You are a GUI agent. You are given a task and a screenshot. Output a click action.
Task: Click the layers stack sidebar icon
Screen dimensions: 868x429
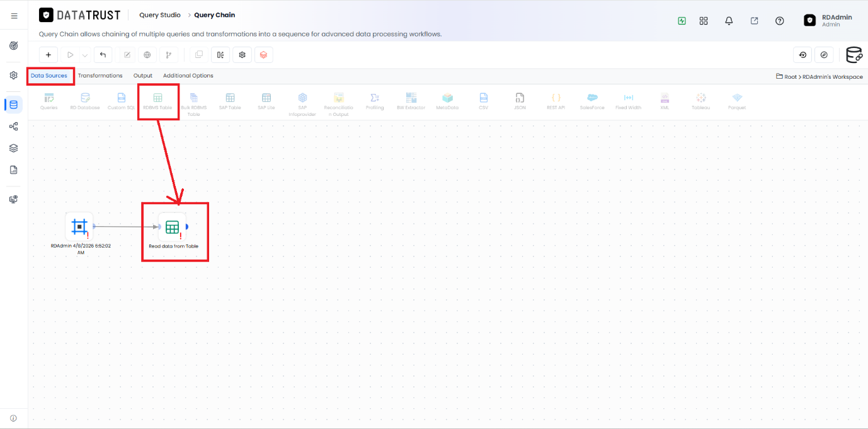click(13, 148)
